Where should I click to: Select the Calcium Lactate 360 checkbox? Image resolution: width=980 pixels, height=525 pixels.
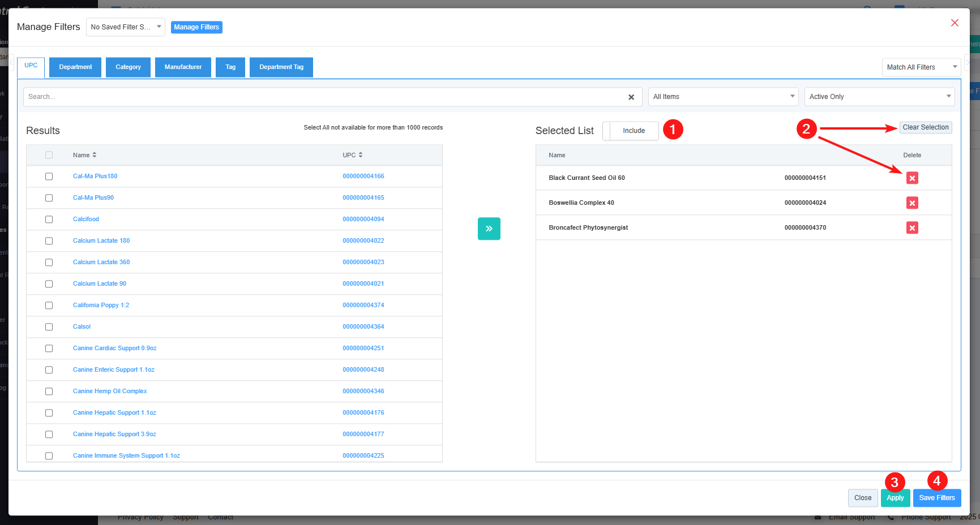49,262
